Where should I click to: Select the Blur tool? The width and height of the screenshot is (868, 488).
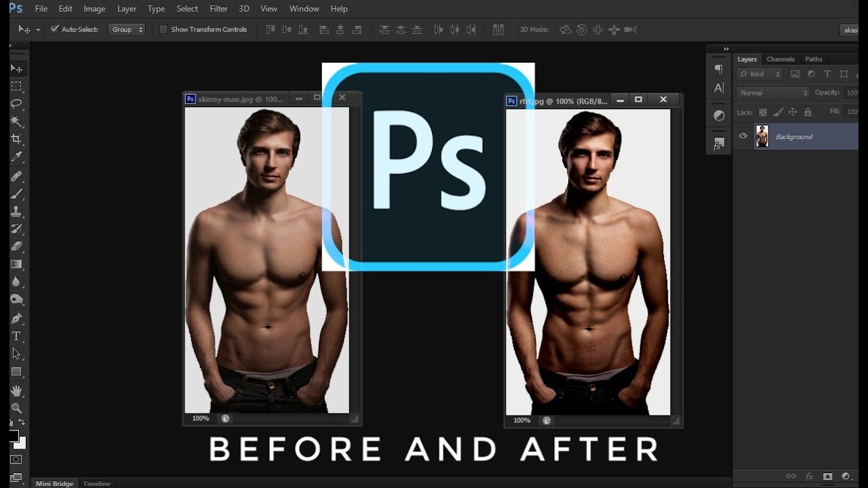click(x=16, y=282)
